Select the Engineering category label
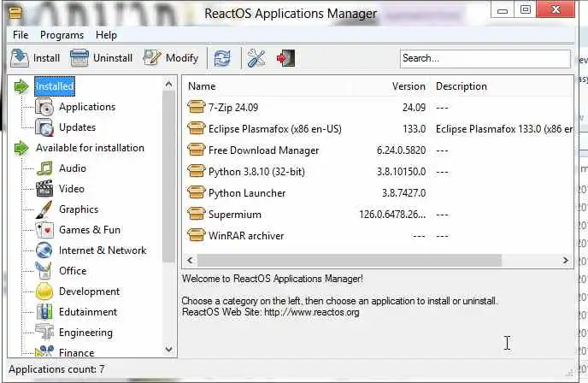The height and width of the screenshot is (383, 588). coord(85,333)
